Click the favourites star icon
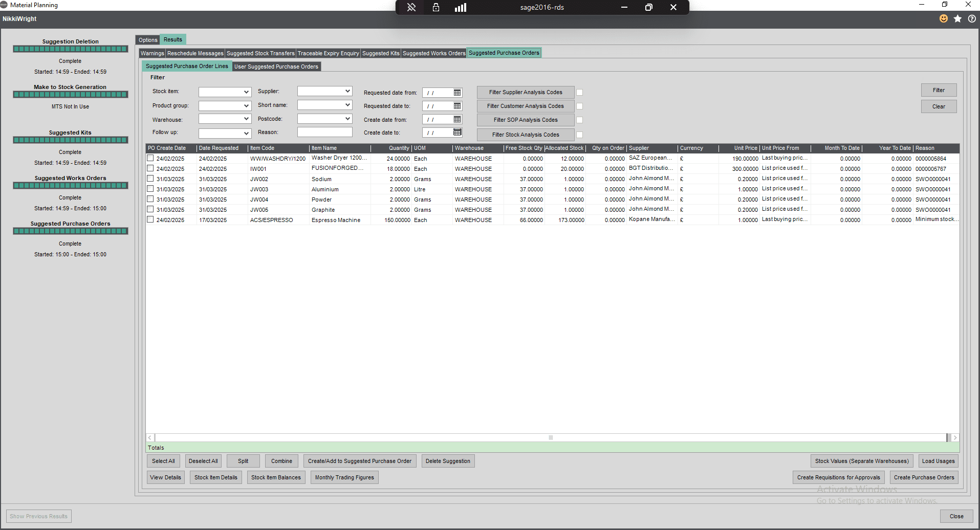The height and width of the screenshot is (530, 980). point(957,18)
